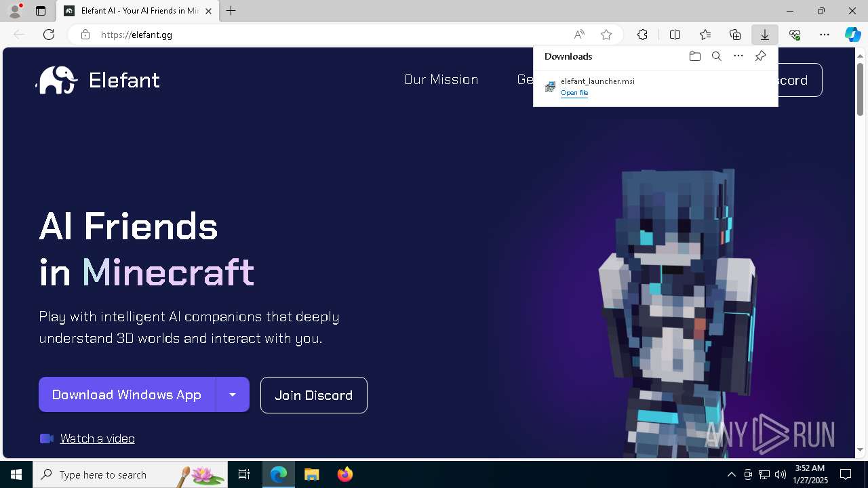Go back to previous page

[19, 35]
